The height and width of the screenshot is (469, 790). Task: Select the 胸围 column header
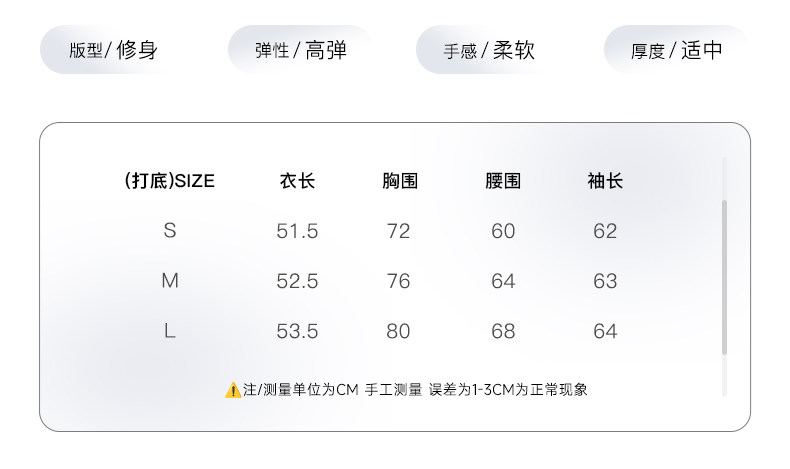pos(399,181)
